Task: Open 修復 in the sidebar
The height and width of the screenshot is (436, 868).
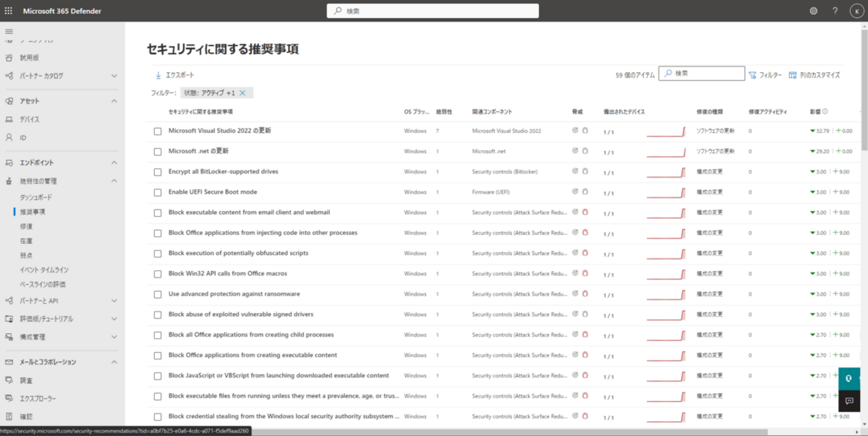Action: 26,226
